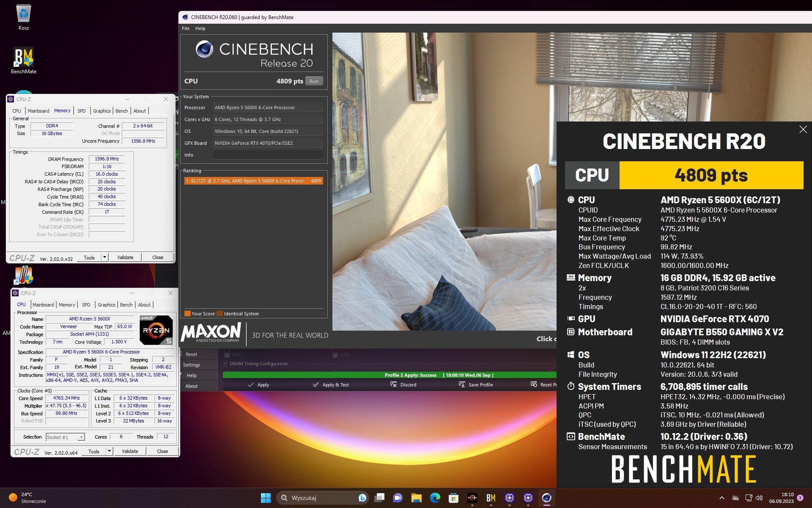Open Reset in Ryzen Master sidebar
The width and height of the screenshot is (812, 508).
191,354
